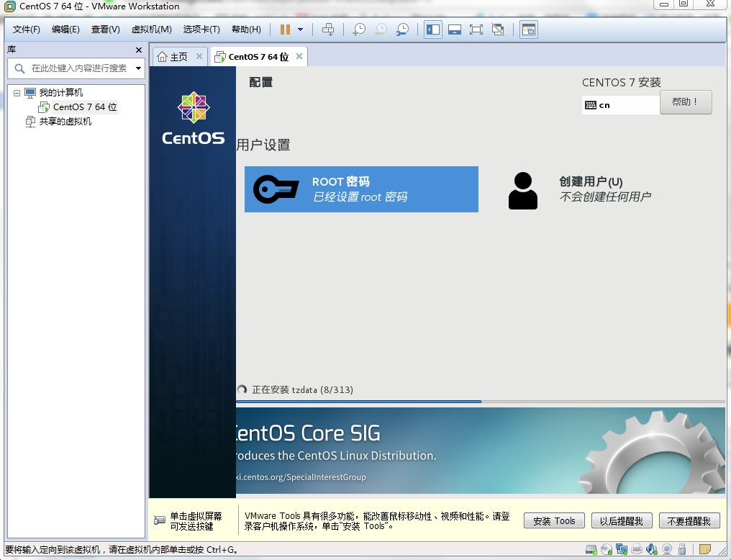Click the CentOS logo in the installer sidebar
Viewport: 731px width, 560px height.
coord(194,118)
